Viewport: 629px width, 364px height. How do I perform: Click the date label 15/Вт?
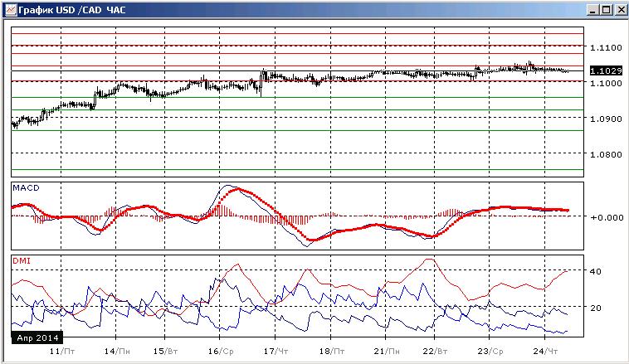[x=165, y=352]
